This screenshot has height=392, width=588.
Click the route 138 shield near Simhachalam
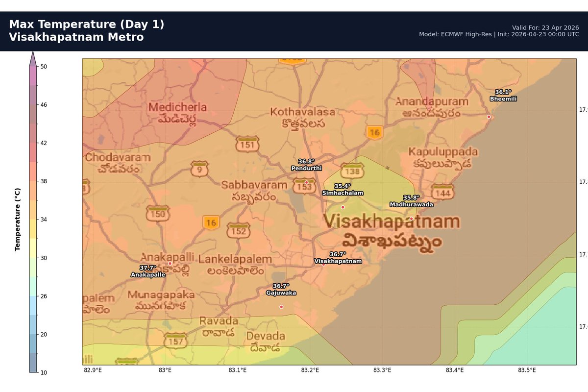pos(352,172)
